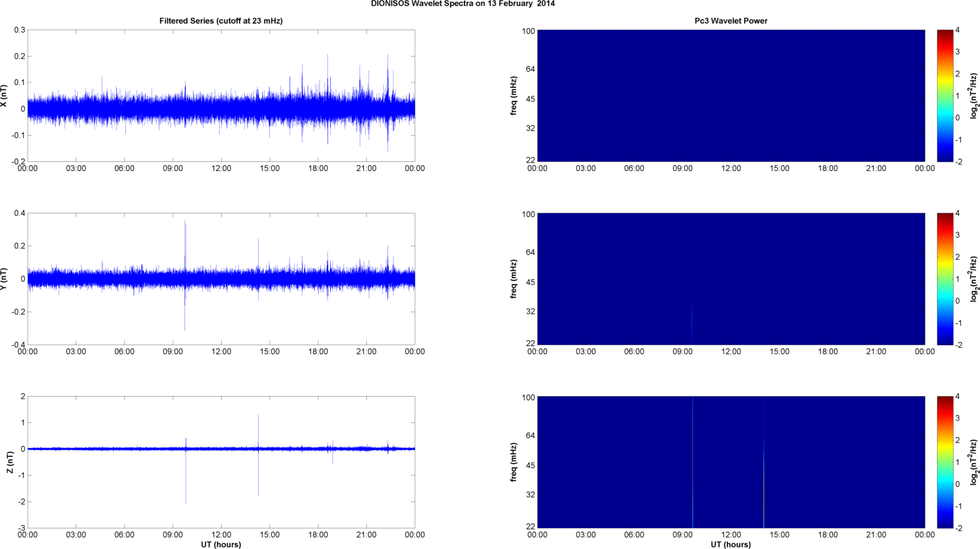Viewport: 980px width, 549px height.
Task: Click the middle Pc3 wavelet power heatmap
Action: (x=731, y=279)
